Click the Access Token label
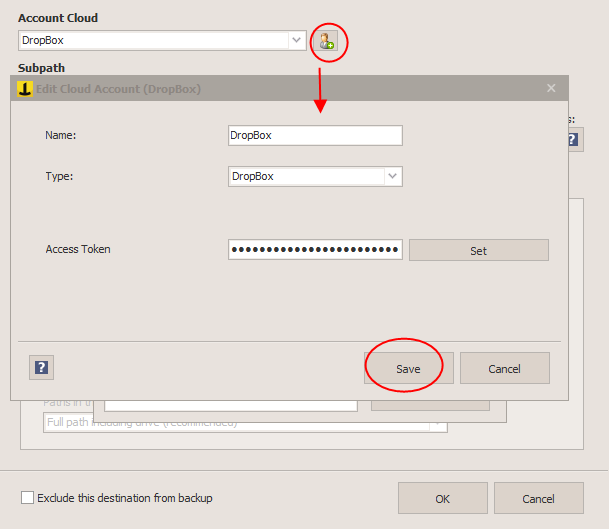This screenshot has width=609, height=529. coord(78,249)
